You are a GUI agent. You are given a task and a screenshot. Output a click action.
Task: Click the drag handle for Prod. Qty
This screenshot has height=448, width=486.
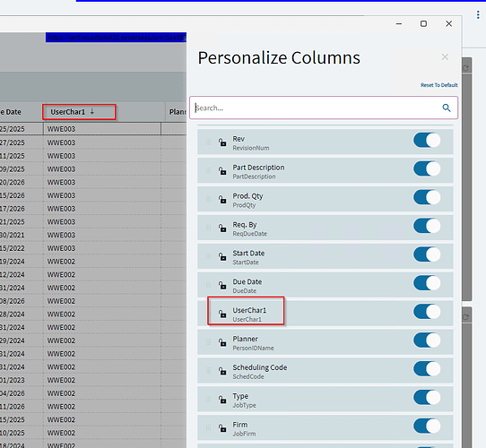tap(209, 199)
